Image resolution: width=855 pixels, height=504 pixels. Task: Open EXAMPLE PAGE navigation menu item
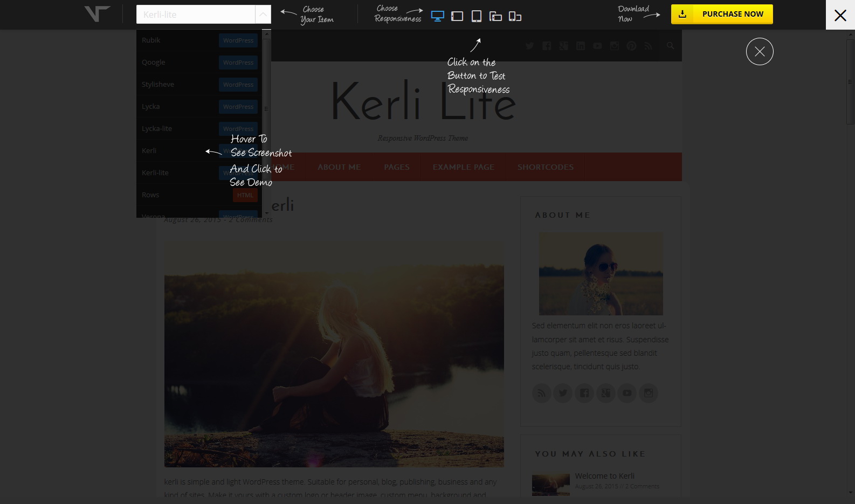click(x=464, y=167)
